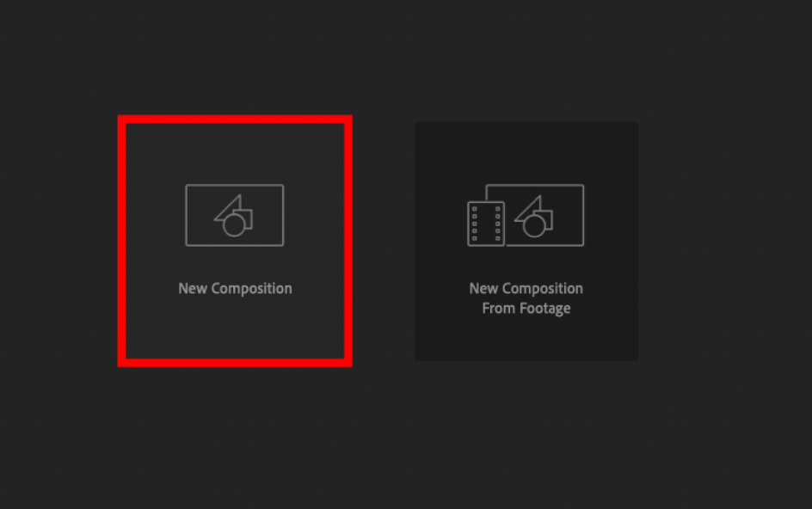Viewport: 812px width, 509px height.
Task: Create a blank composition from the red-outlined tile
Action: click(235, 241)
